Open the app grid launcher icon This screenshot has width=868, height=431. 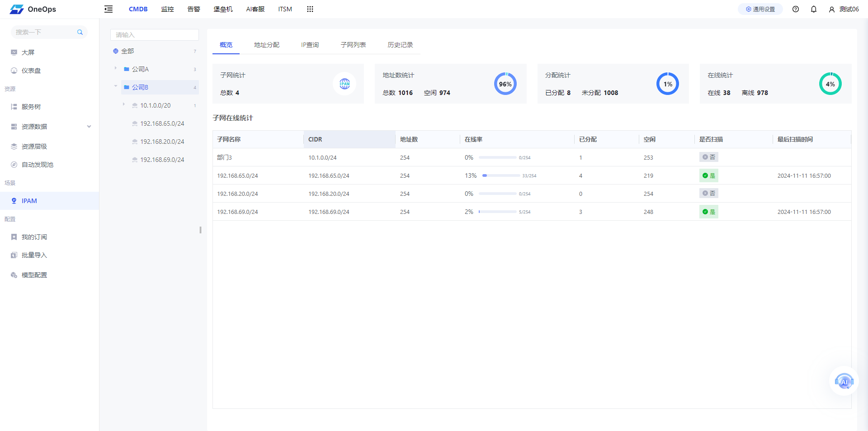pos(310,9)
